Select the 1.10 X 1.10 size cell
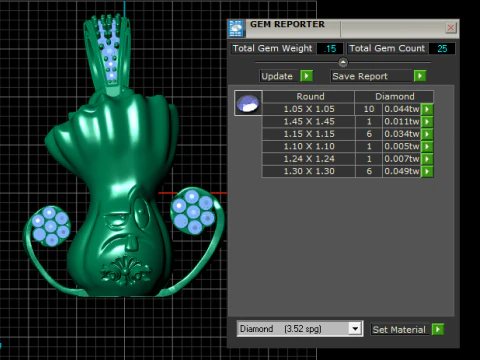Screen dimensions: 480x360 308,146
